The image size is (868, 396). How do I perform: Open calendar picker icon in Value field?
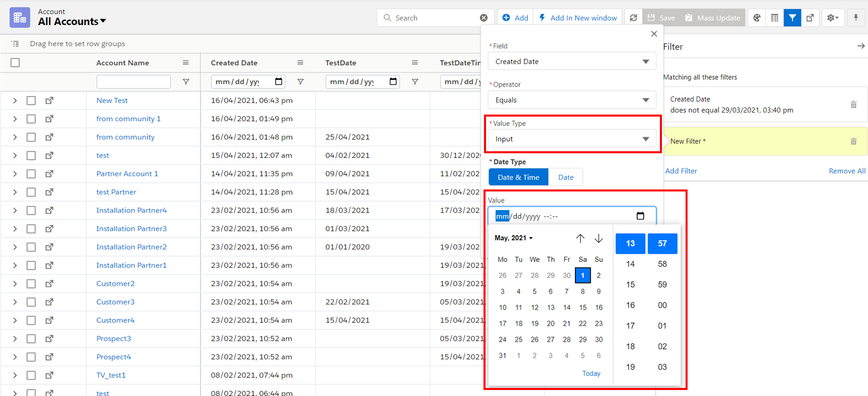pyautogui.click(x=640, y=216)
